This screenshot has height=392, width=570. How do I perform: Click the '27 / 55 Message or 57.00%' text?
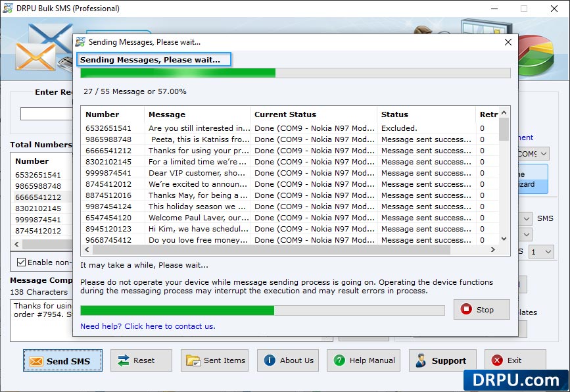[x=135, y=91]
